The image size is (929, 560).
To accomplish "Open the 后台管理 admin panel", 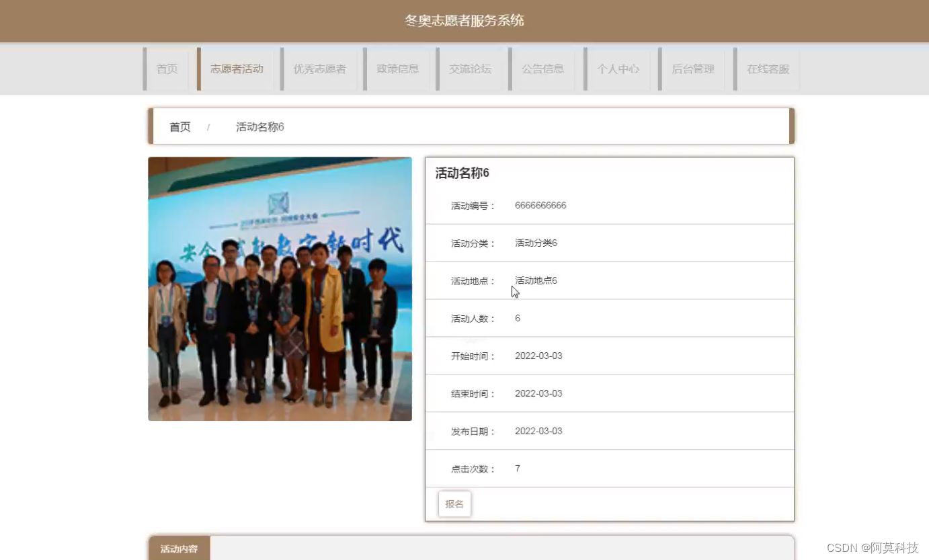I will click(x=692, y=69).
